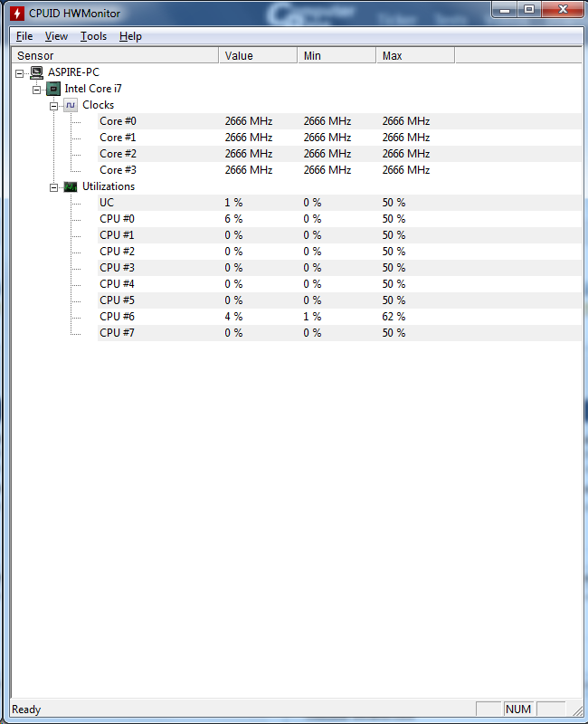Click Core #3 max value 2666 MHz
Image resolution: width=588 pixels, height=724 pixels.
pyautogui.click(x=405, y=170)
